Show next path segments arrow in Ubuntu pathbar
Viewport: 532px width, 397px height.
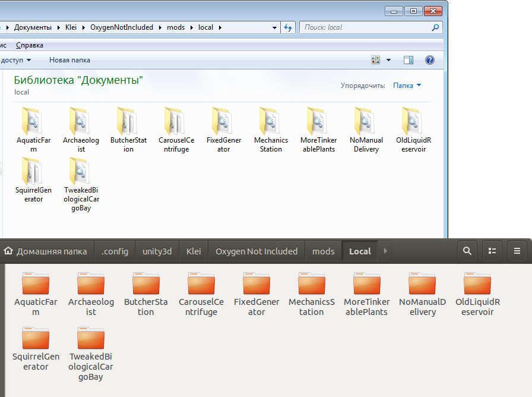click(x=385, y=251)
